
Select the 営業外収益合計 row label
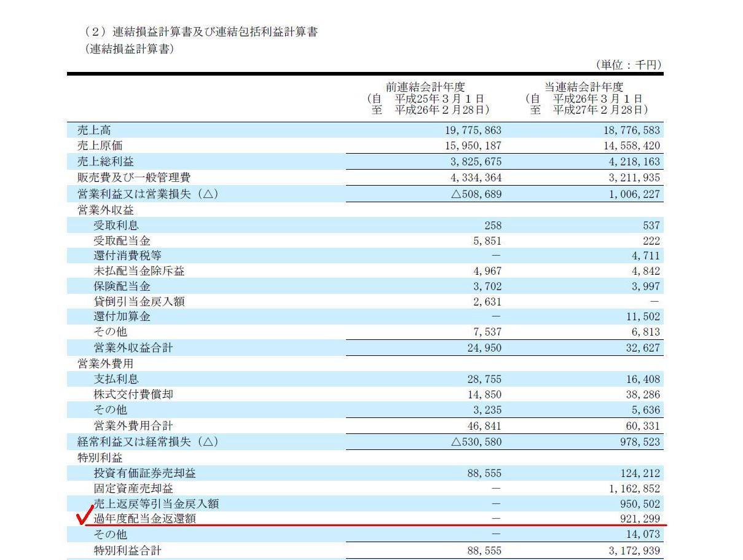pos(133,348)
